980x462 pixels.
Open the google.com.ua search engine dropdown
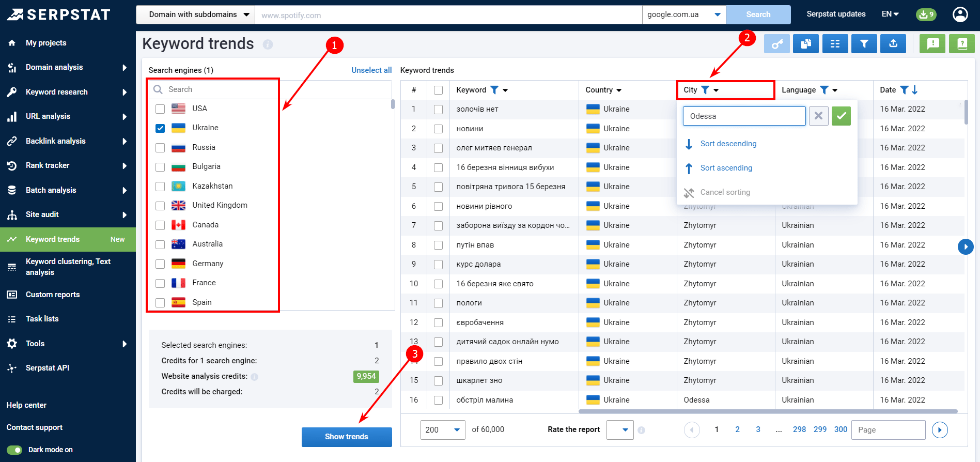tap(684, 14)
